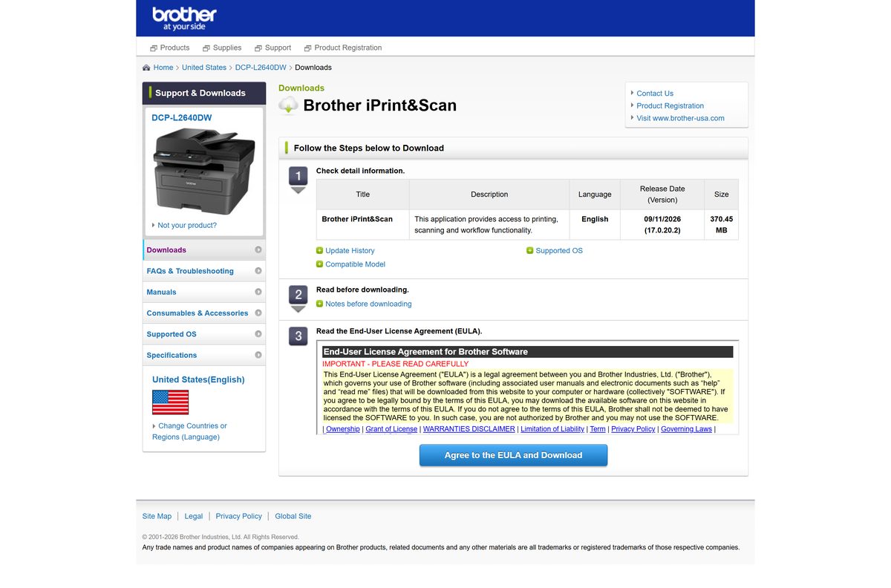This screenshot has width=891, height=588.
Task: Click the 370.45 MB size cell
Action: 721,225
